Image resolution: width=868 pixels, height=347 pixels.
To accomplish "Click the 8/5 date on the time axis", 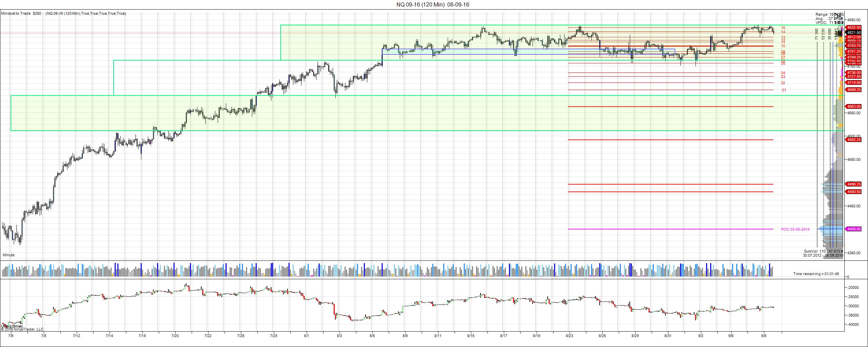I will pos(372,336).
